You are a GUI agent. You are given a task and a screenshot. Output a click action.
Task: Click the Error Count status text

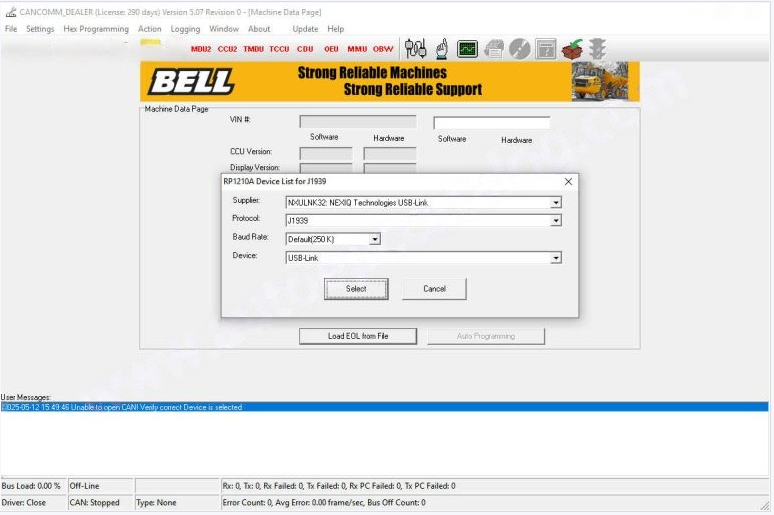[324, 503]
